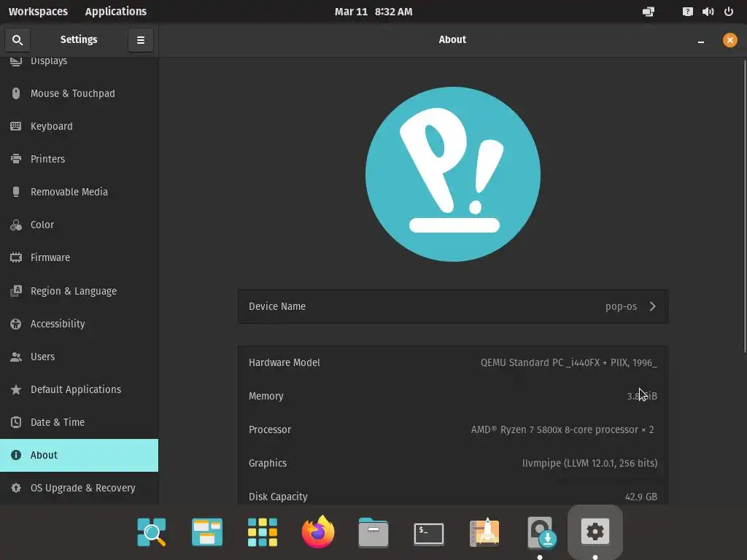Click the Accessibility icon in the sidebar
Screen dimensions: 747x560
tap(16, 324)
